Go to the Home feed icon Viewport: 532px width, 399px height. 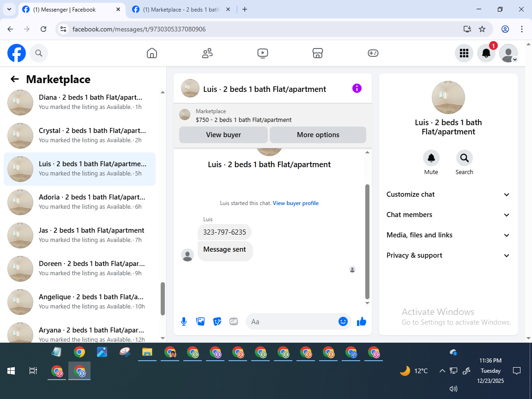[x=151, y=53]
